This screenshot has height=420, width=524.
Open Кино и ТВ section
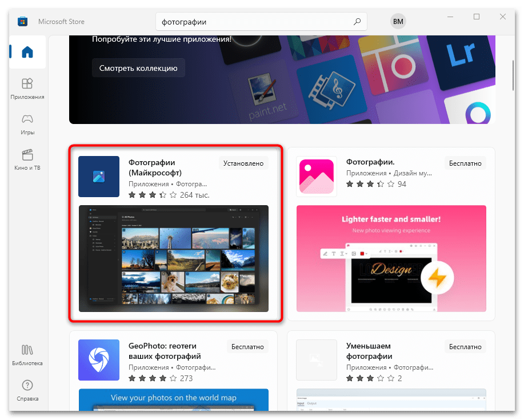27,160
